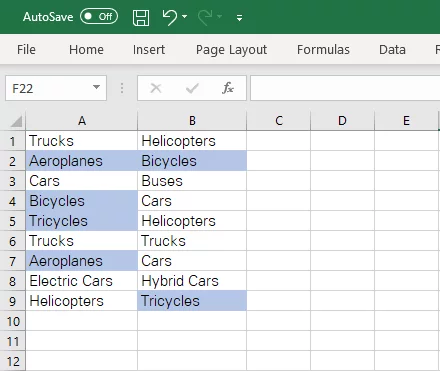Click into the formula bar input
The image size is (440, 371).
[345, 88]
